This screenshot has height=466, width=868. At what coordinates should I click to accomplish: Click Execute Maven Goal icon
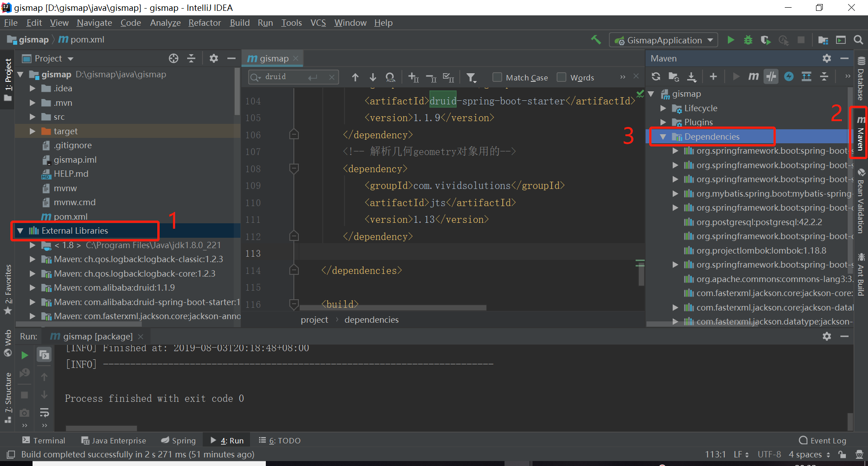pyautogui.click(x=753, y=77)
